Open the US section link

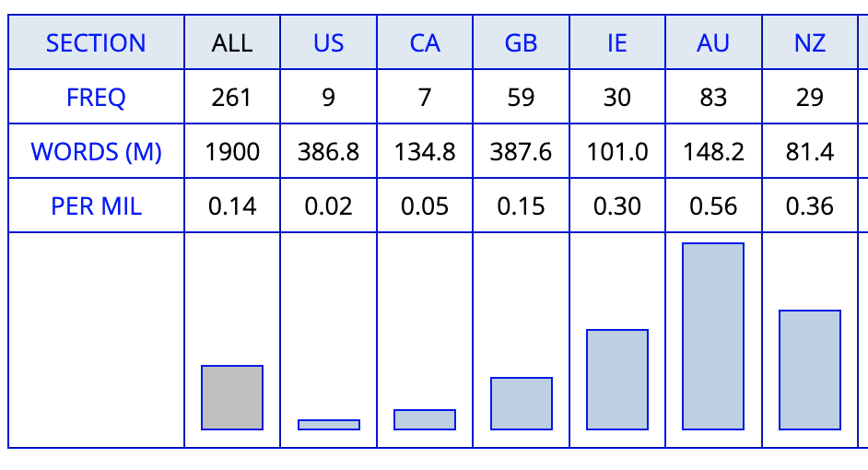click(329, 43)
